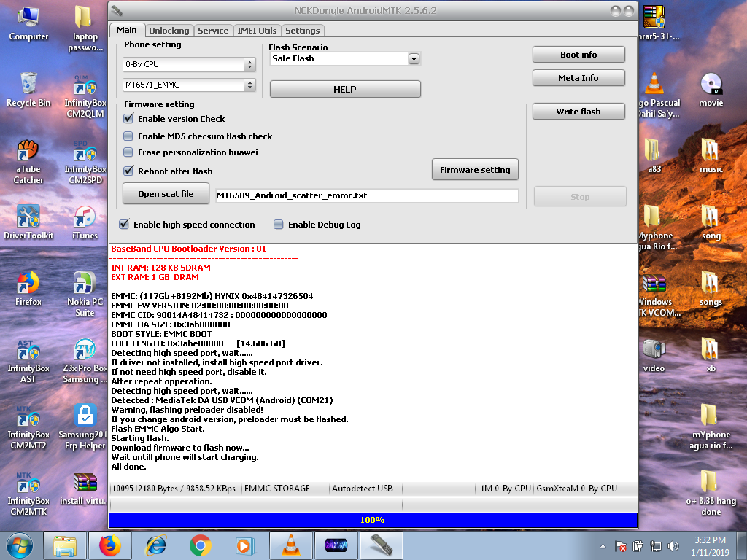Toggle Enable high speed connection
This screenshot has height=560, width=747.
[124, 225]
